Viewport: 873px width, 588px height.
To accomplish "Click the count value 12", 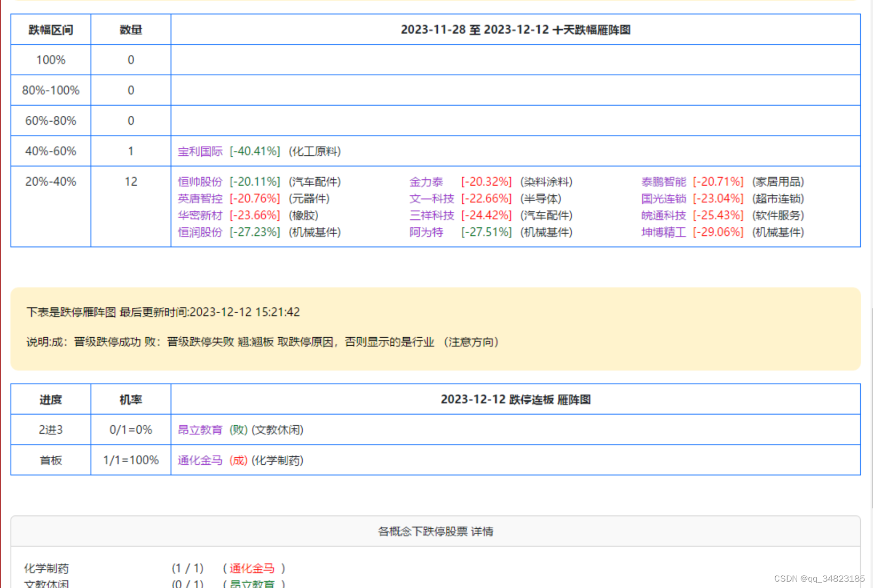I will 131,181.
